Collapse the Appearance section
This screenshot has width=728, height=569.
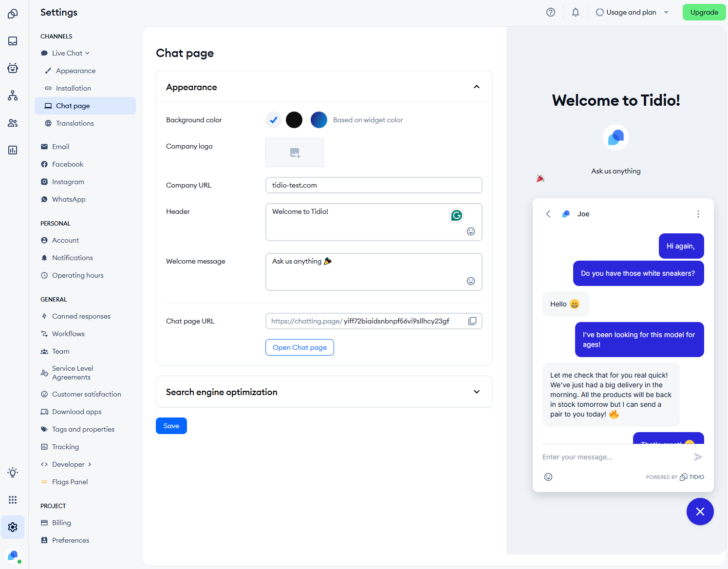[x=477, y=87]
